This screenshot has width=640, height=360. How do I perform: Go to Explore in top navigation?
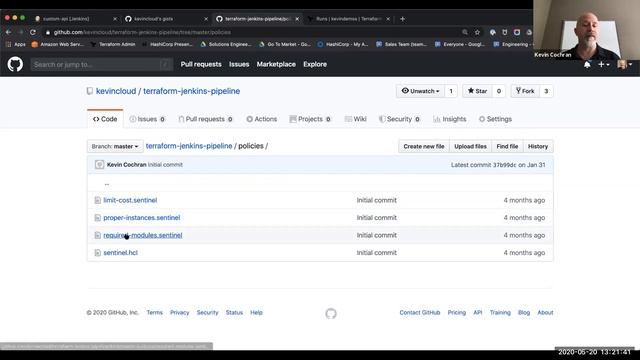tap(315, 64)
